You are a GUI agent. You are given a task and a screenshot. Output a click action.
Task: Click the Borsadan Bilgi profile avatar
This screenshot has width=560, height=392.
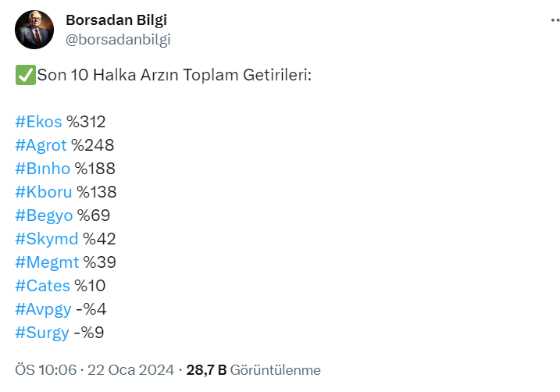point(34,30)
